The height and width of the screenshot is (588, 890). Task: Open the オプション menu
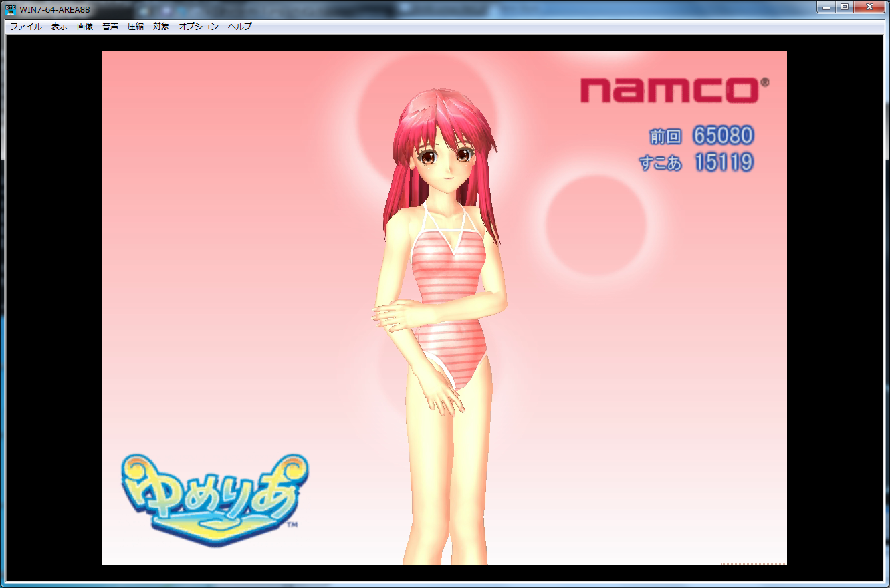tap(199, 27)
